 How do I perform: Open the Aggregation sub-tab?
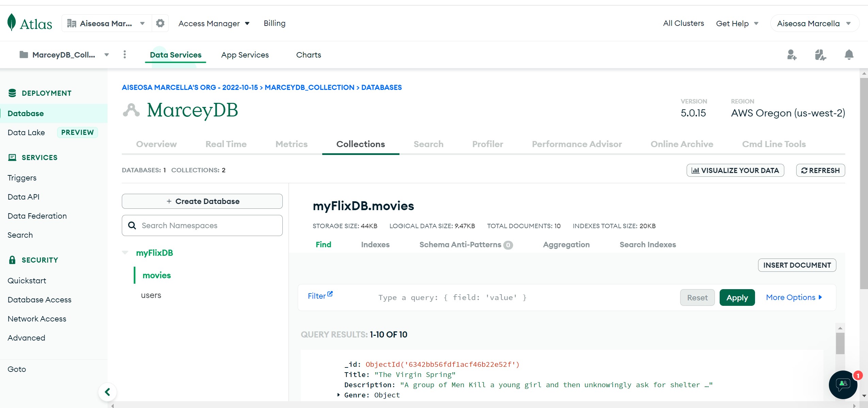point(566,245)
